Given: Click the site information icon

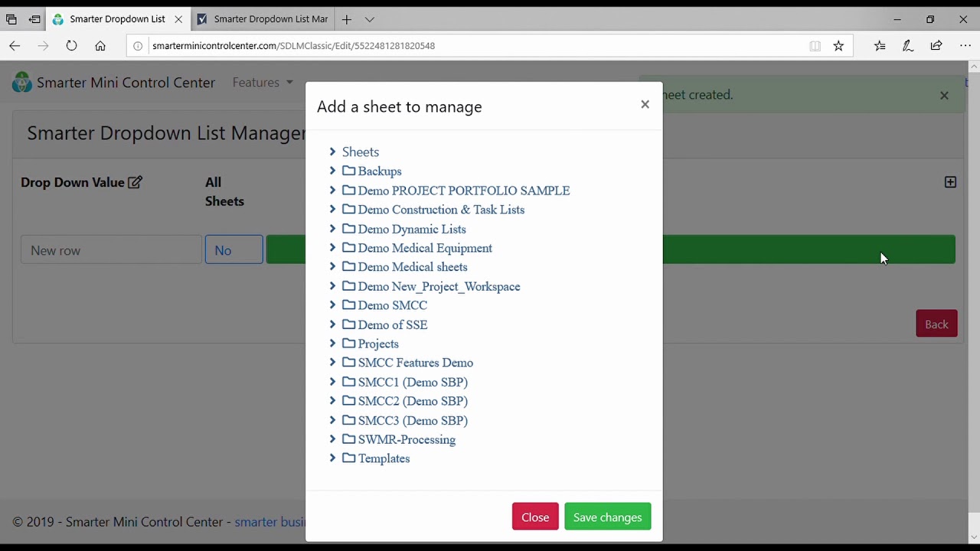Looking at the screenshot, I should click(x=138, y=46).
